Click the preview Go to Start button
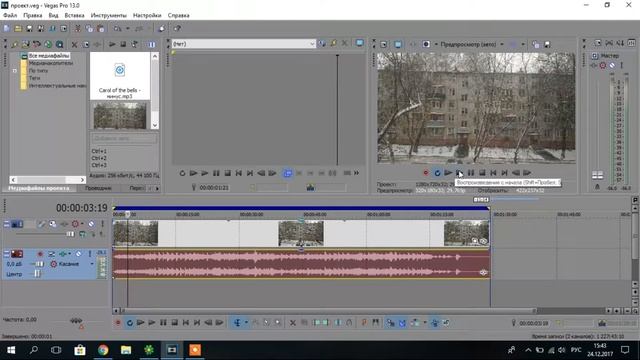The width and height of the screenshot is (640, 360). point(493,173)
